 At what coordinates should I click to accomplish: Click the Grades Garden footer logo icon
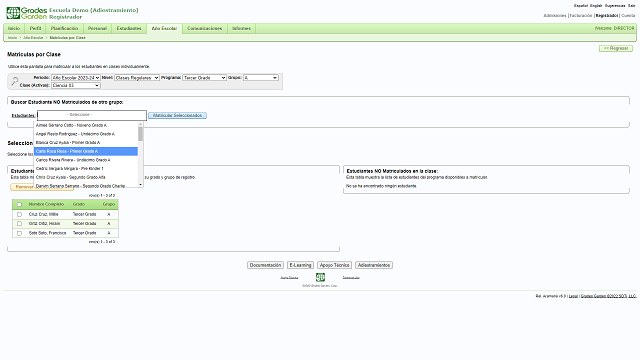(x=320, y=278)
